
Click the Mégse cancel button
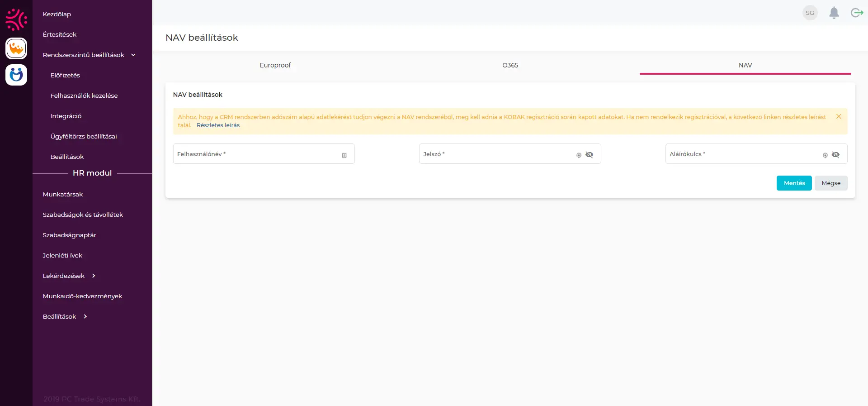pyautogui.click(x=830, y=183)
